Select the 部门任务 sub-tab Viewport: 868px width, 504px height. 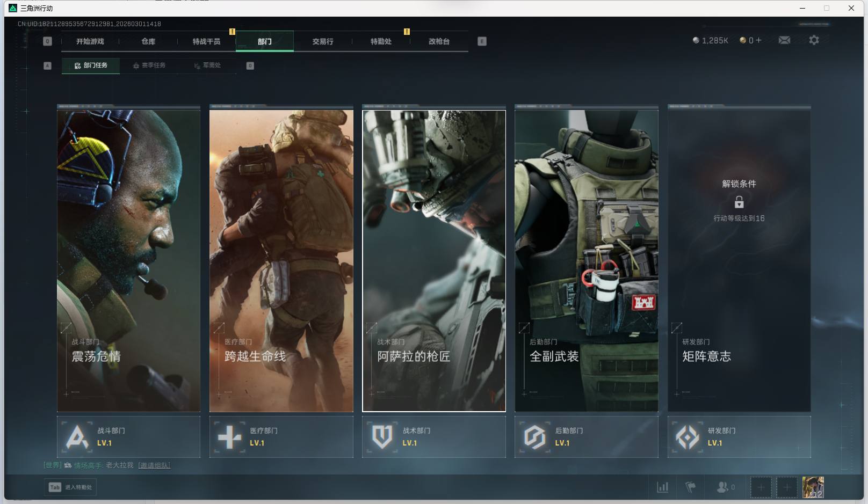click(x=91, y=65)
